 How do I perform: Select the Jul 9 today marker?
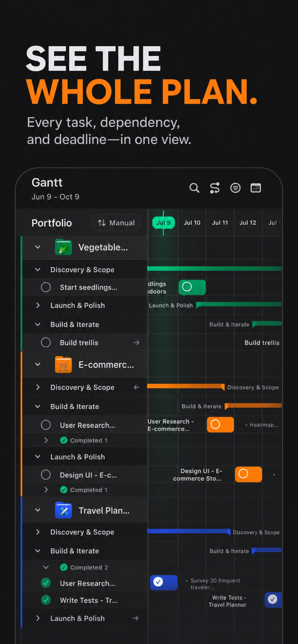(163, 223)
